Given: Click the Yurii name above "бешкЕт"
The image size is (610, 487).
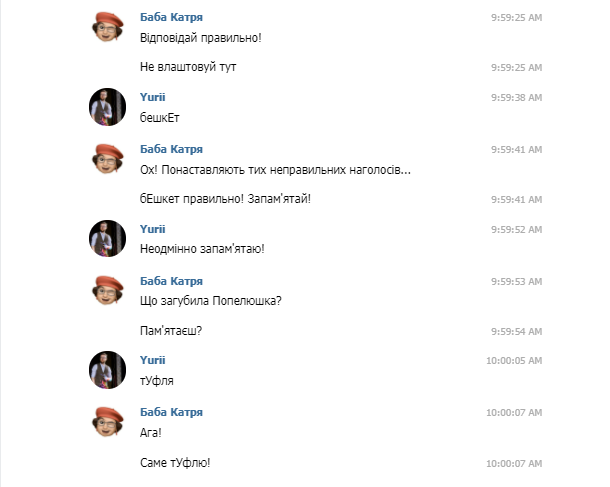Looking at the screenshot, I should pyautogui.click(x=152, y=97).
